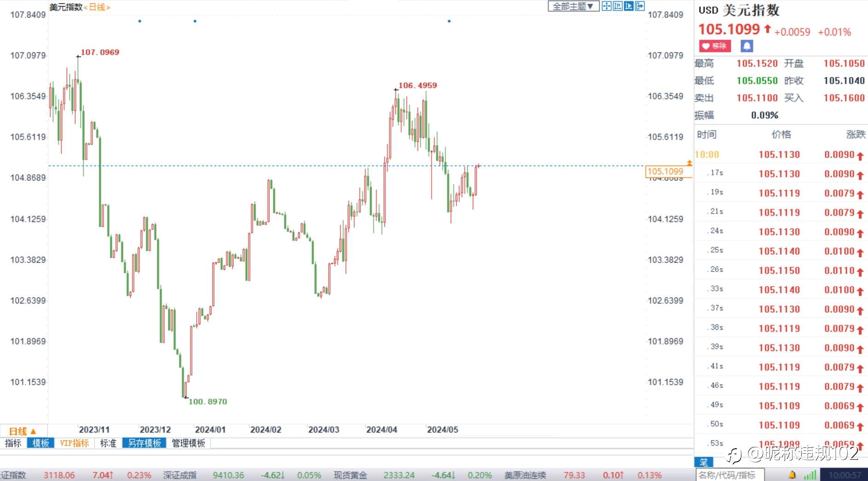Click the 卖出 value 105.1100
Viewport: 868px width, 481px height.
[757, 98]
